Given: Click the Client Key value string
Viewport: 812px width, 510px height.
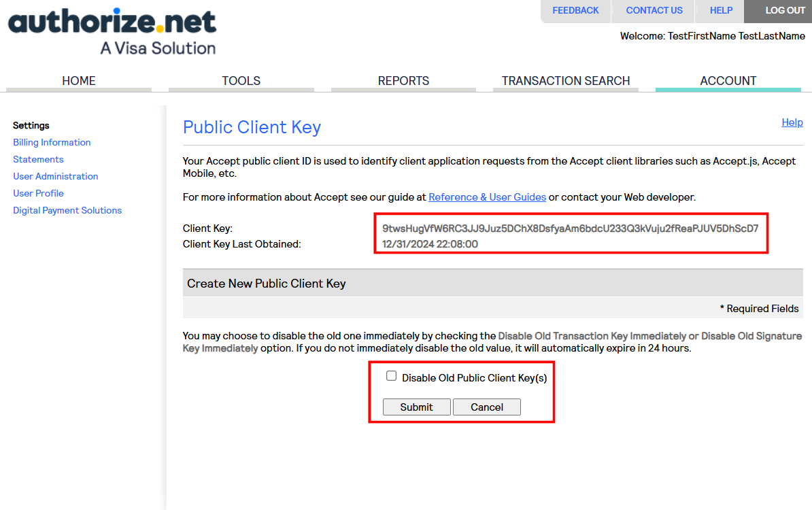Looking at the screenshot, I should pos(570,229).
